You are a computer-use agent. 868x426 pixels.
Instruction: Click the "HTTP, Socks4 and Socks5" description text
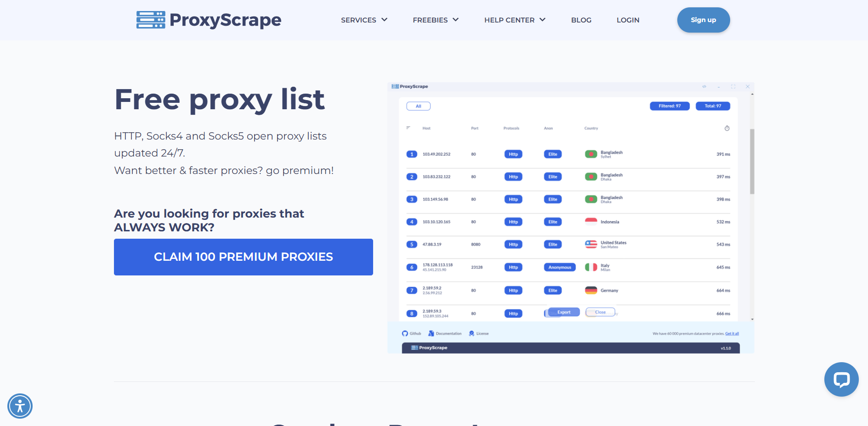[221, 144]
